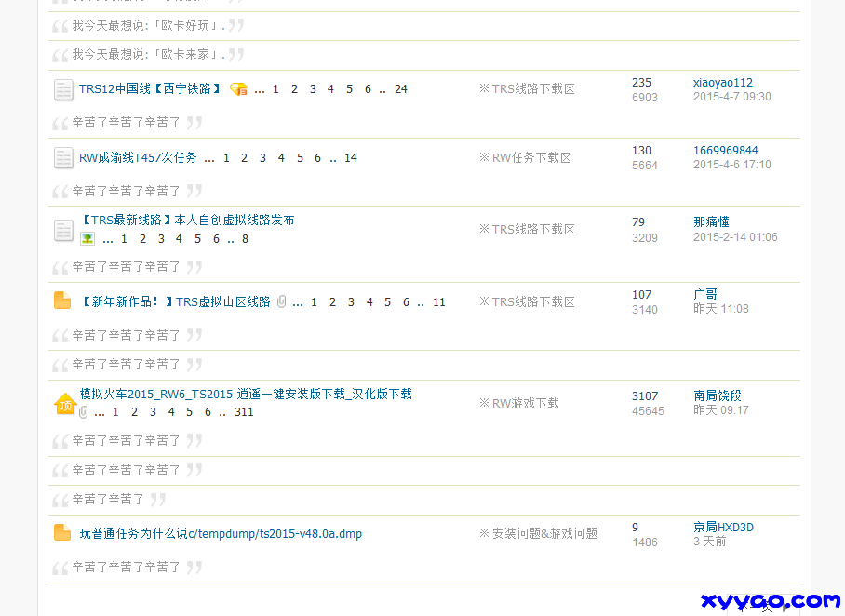Click the gold coin icon on TRS12中国线 thread

tap(238, 88)
